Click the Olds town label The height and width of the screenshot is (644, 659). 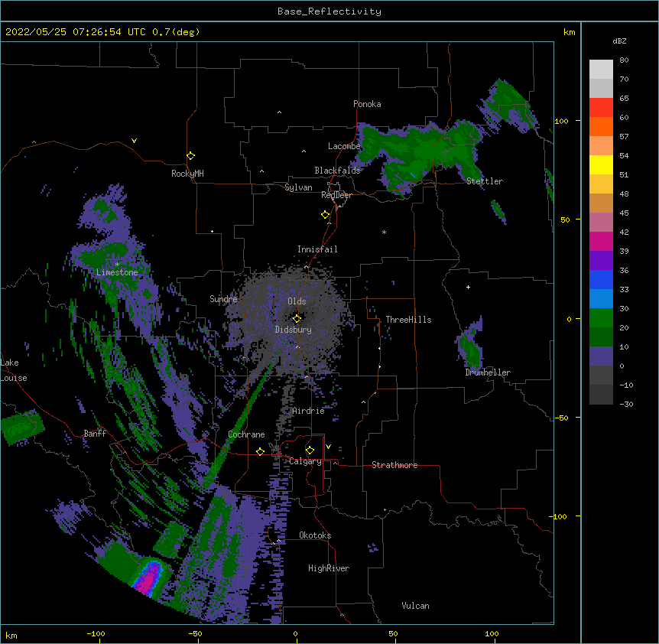(x=297, y=301)
